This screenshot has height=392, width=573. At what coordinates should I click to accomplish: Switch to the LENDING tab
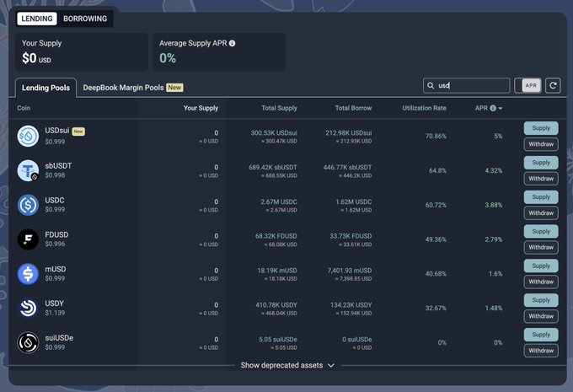click(x=37, y=19)
